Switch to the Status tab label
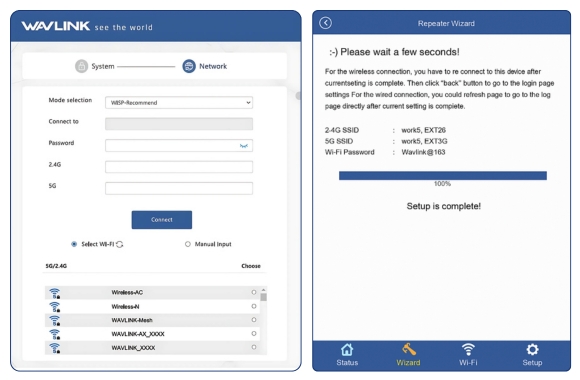The height and width of the screenshot is (380, 580). click(x=347, y=363)
